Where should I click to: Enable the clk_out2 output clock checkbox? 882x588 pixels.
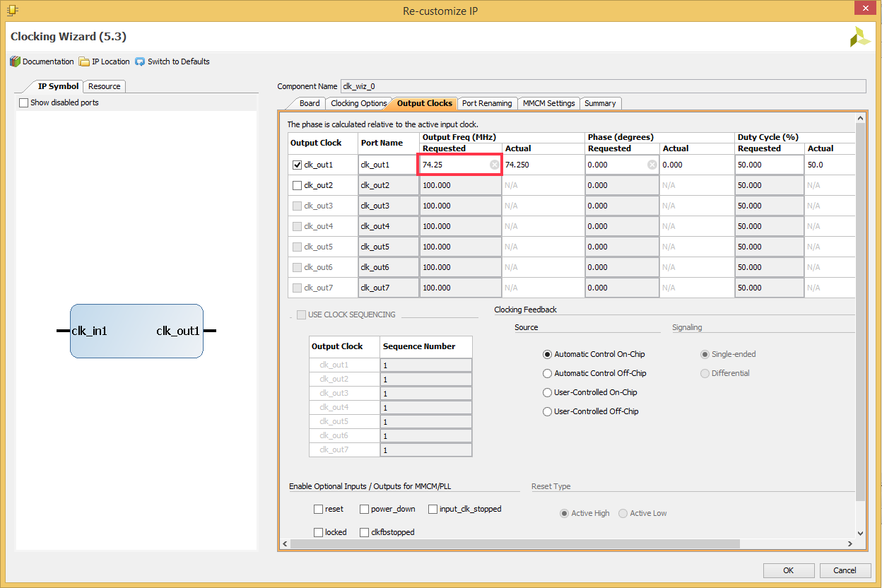point(298,185)
